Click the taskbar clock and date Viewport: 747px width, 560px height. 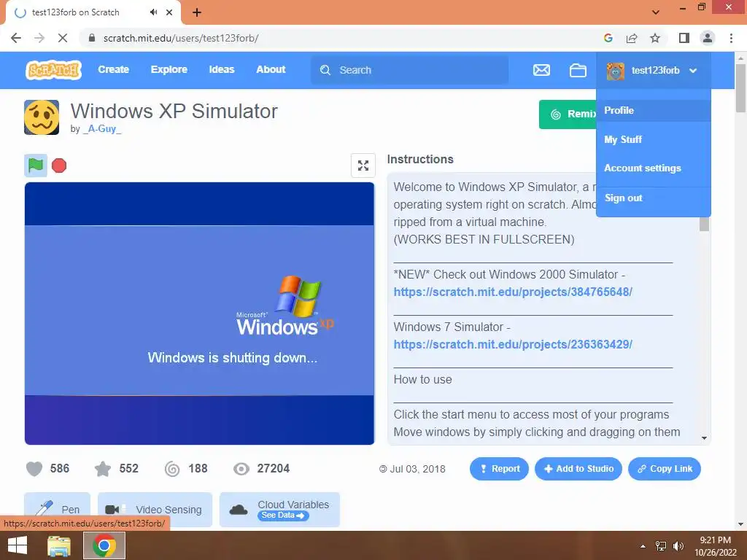pyautogui.click(x=715, y=546)
